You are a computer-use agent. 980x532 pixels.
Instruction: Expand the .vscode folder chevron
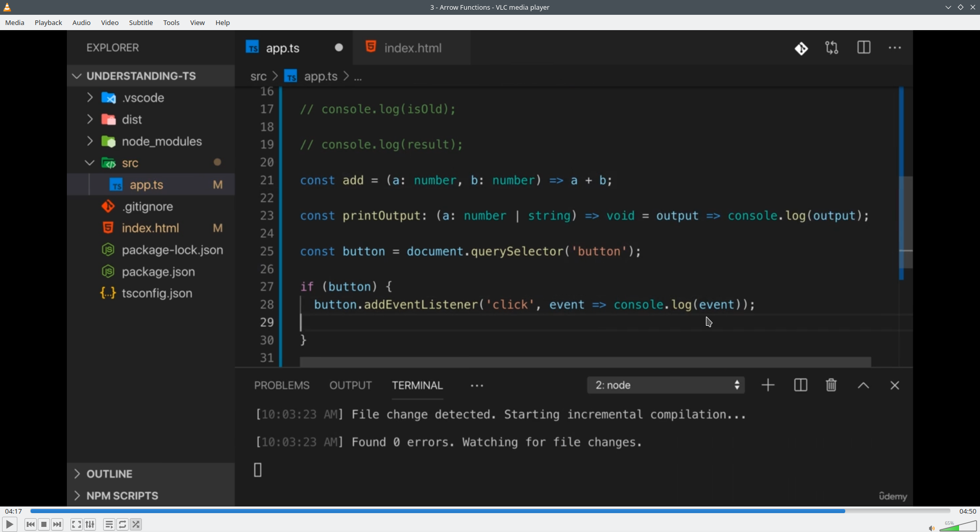[x=90, y=97]
